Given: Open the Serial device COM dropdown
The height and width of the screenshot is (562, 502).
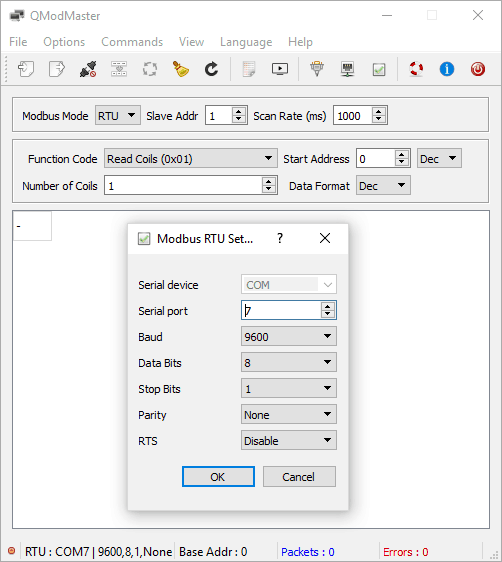Looking at the screenshot, I should [x=289, y=285].
